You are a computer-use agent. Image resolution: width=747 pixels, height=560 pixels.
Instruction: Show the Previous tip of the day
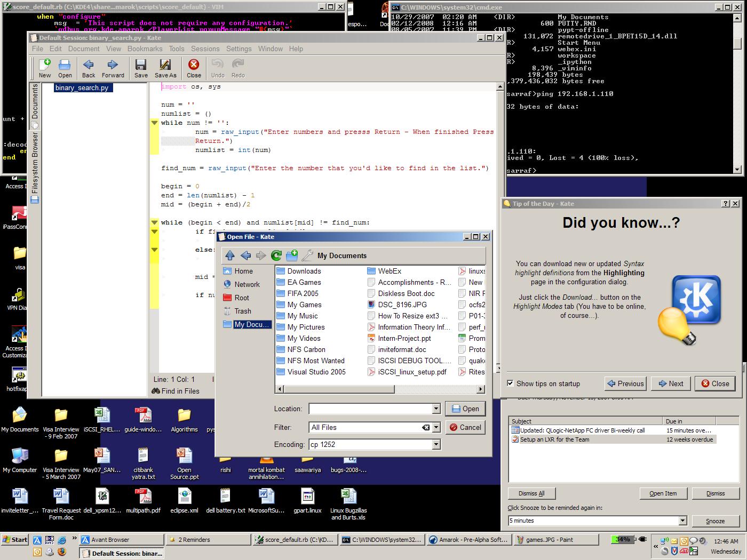pos(625,383)
